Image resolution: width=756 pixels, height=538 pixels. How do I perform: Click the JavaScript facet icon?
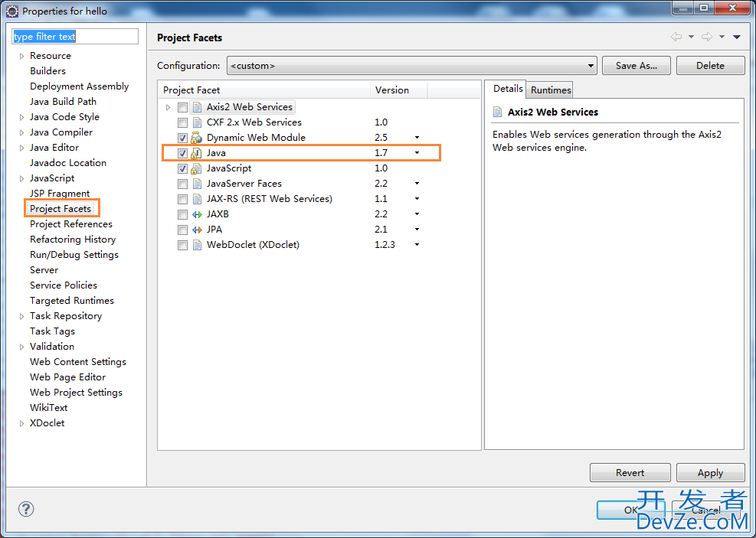[x=196, y=168]
